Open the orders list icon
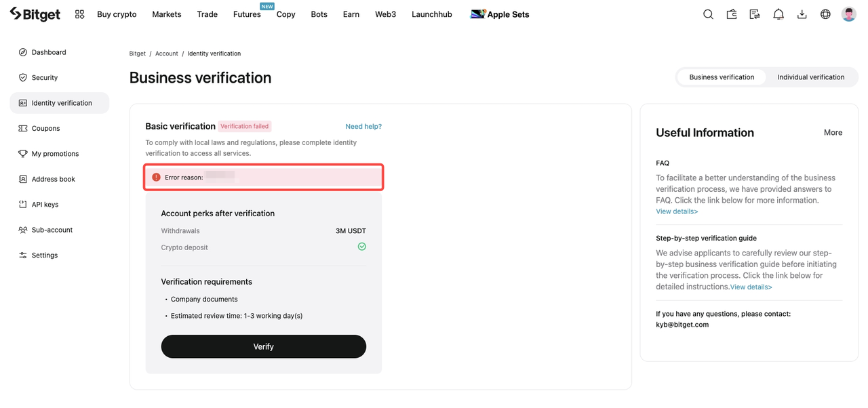 [x=755, y=14]
